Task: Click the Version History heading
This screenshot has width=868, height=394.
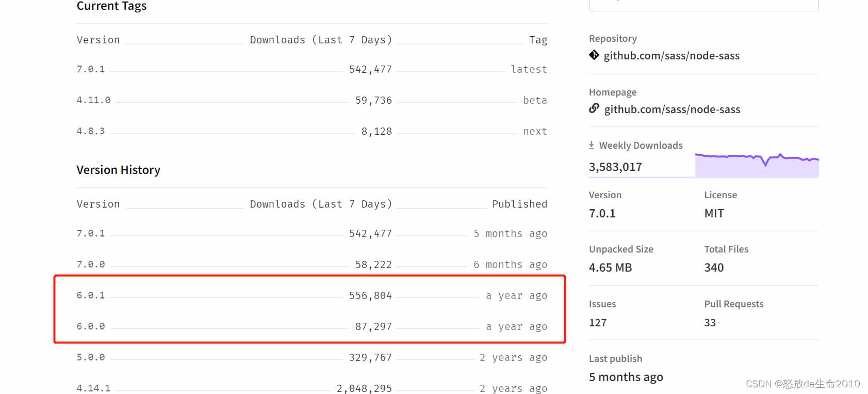Action: tap(118, 170)
